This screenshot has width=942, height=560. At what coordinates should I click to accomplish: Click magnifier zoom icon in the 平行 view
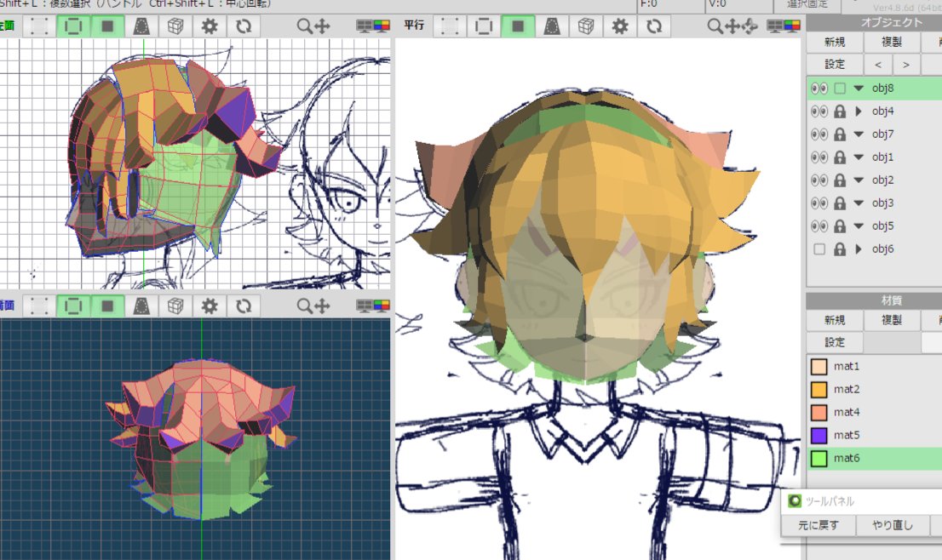tap(715, 26)
